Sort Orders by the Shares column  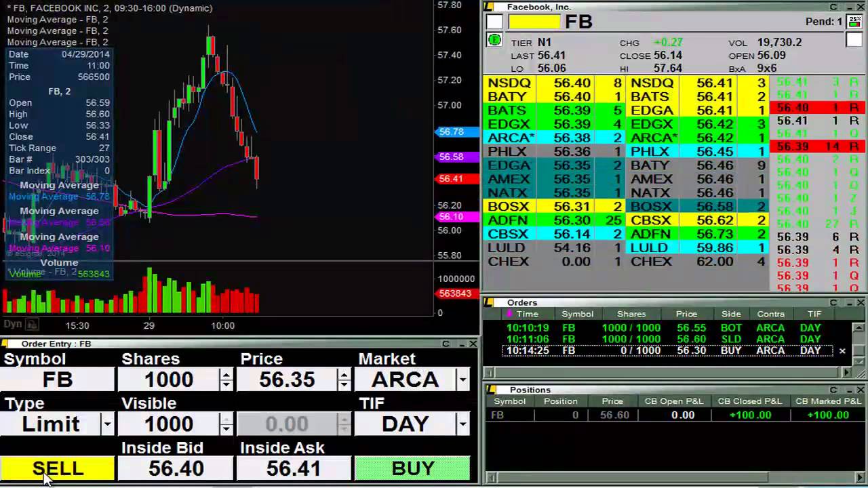[x=631, y=314]
